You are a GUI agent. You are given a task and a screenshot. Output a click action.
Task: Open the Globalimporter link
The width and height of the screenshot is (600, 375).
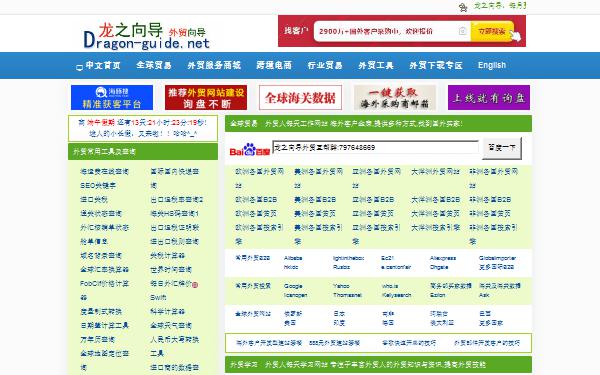497,258
